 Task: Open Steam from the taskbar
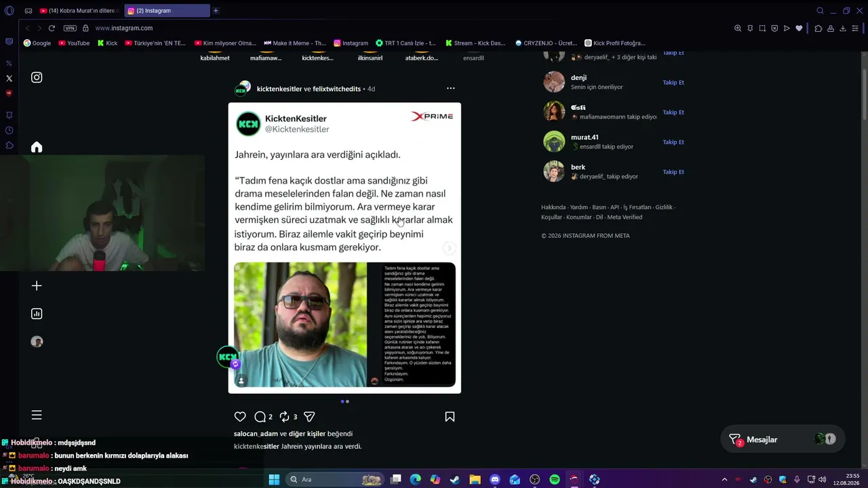click(x=454, y=479)
